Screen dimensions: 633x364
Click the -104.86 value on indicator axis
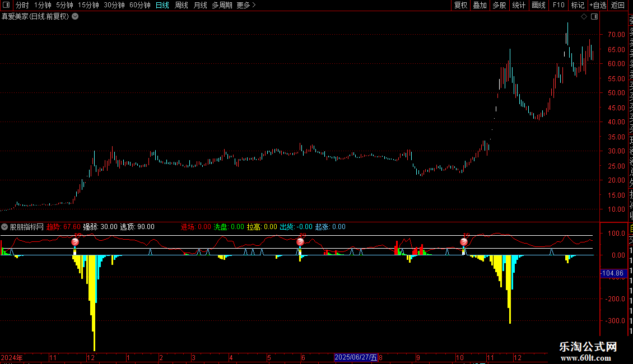point(612,273)
